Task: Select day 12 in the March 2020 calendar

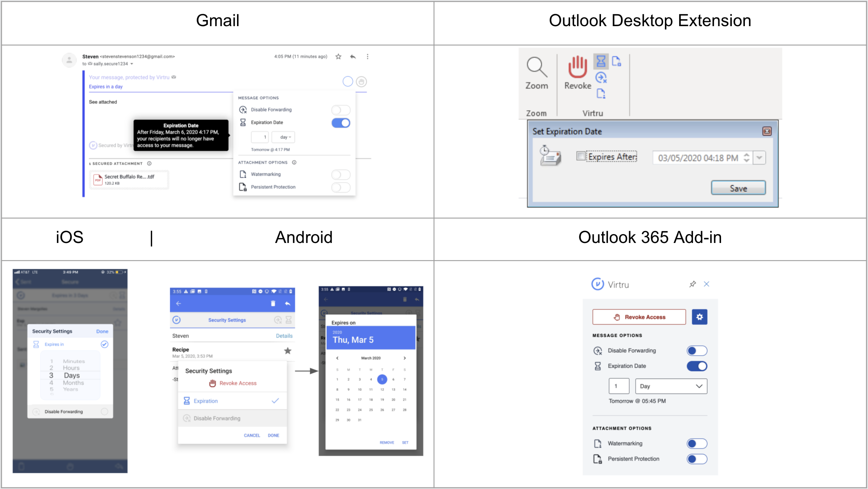Action: coord(382,389)
